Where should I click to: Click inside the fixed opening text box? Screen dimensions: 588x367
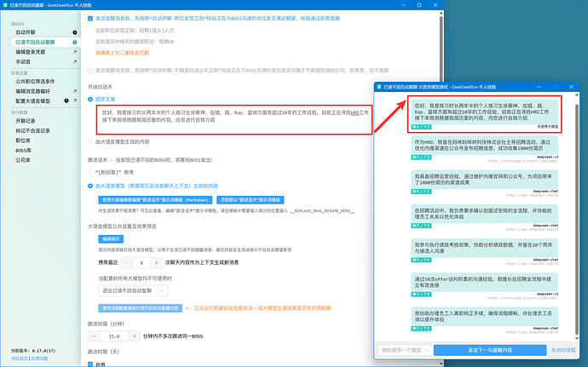[234, 120]
